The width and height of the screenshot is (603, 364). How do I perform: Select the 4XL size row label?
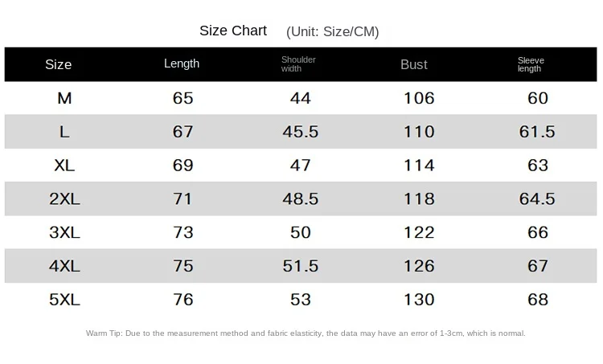tap(64, 266)
